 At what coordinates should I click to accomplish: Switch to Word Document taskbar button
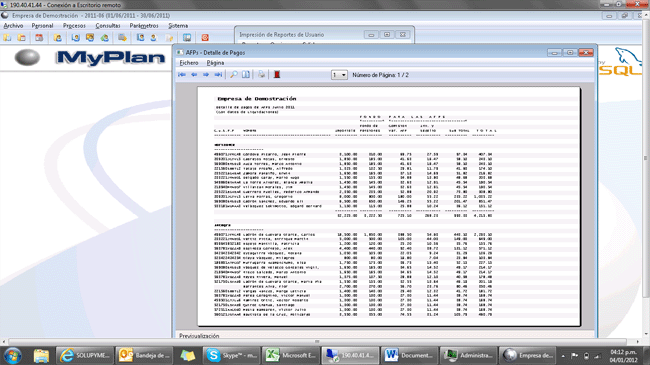(x=409, y=355)
